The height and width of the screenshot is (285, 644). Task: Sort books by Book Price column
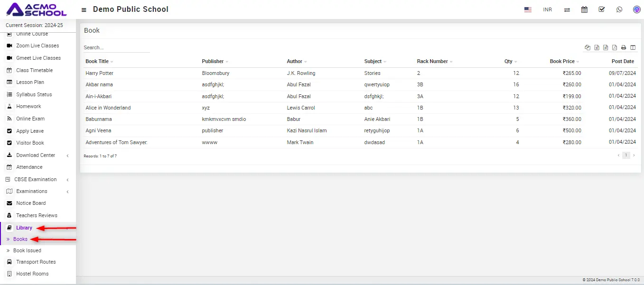[x=562, y=61]
